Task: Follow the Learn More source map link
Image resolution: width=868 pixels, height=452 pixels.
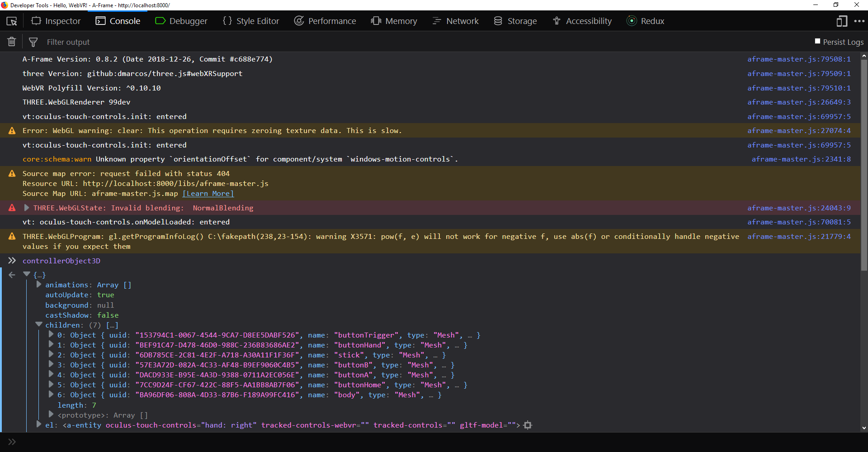Action: (x=208, y=193)
